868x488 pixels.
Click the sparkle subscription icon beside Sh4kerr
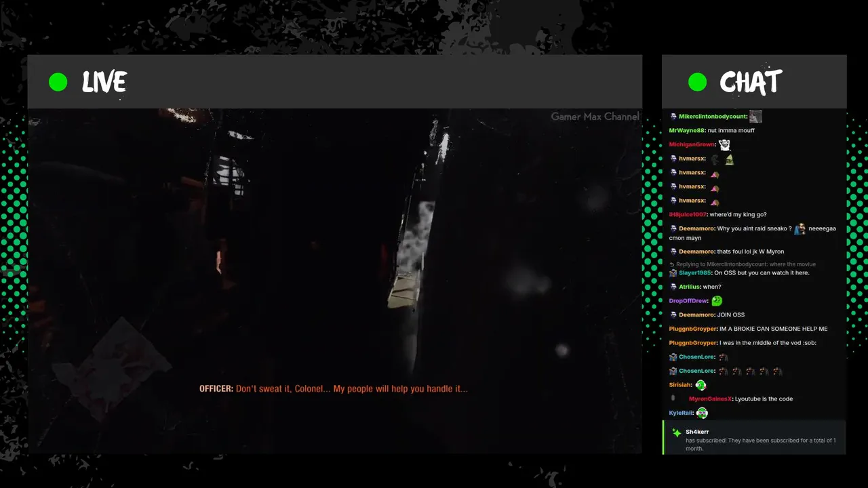coord(676,432)
